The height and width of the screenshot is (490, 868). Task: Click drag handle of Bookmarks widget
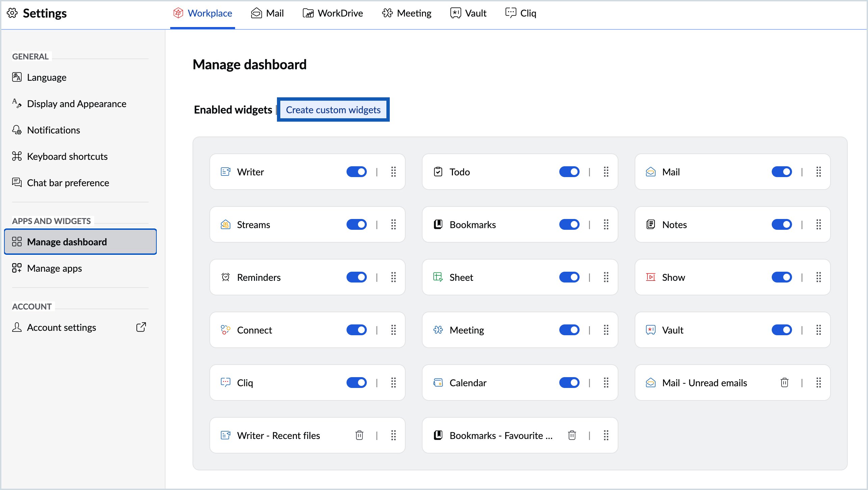(606, 224)
